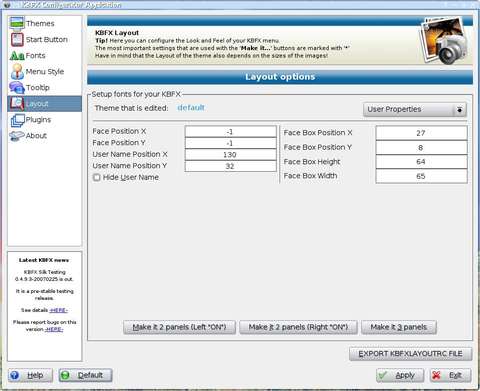Image resolution: width=480 pixels, height=391 pixels.
Task: Click the default theme name text
Action: (x=191, y=108)
